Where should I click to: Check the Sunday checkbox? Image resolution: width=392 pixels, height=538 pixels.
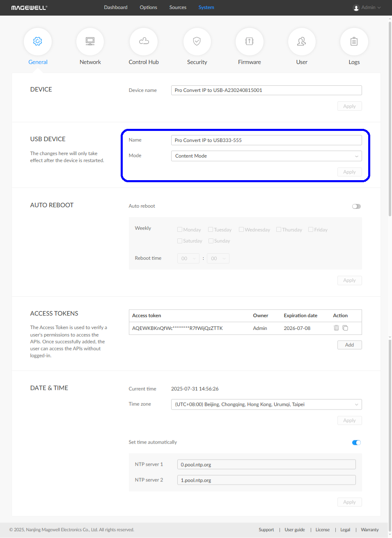211,241
